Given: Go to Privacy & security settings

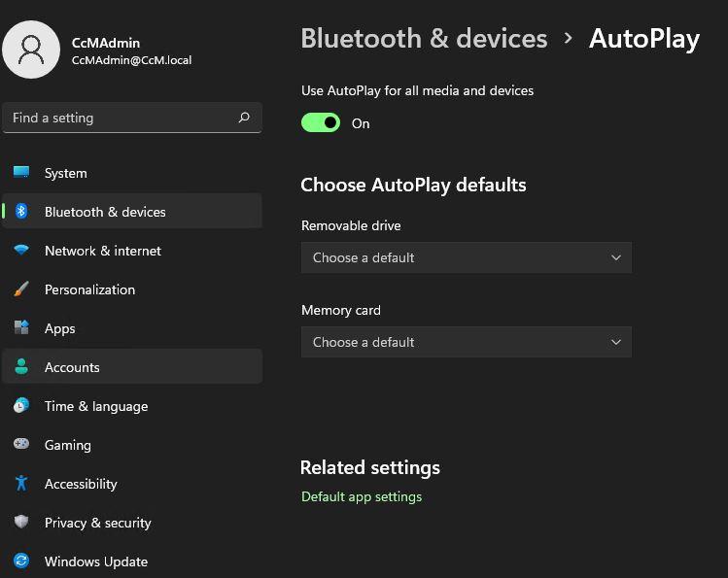Looking at the screenshot, I should [x=132, y=523].
